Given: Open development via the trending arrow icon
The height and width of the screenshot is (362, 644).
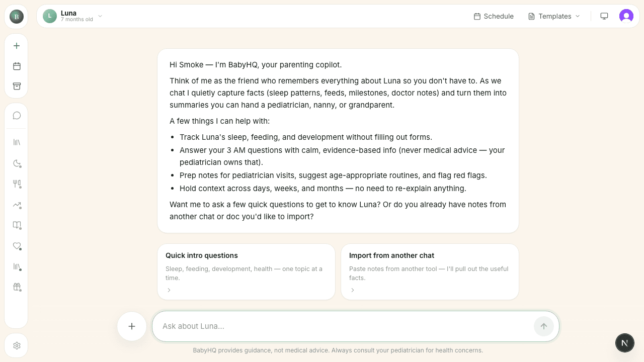Looking at the screenshot, I should pyautogui.click(x=17, y=205).
